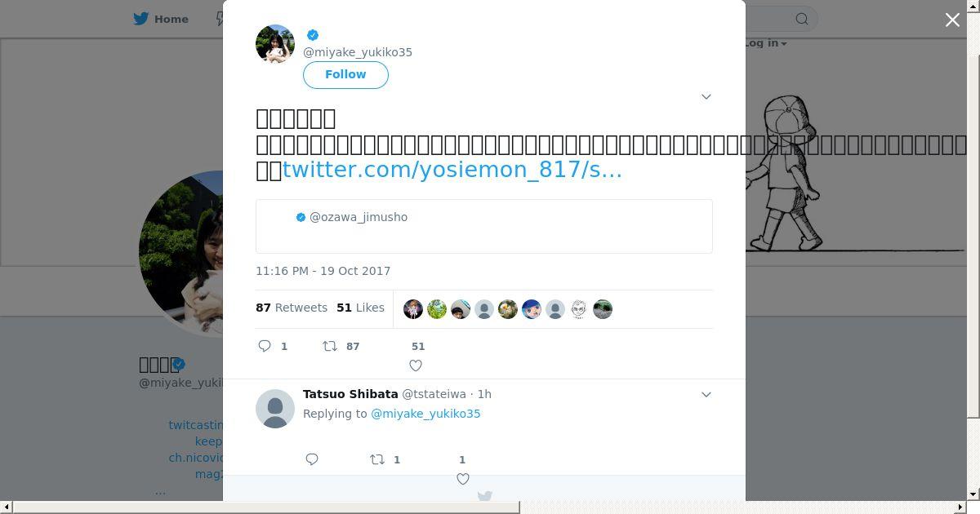The image size is (980, 514).
Task: Close the tweet overlay with X
Action: (x=952, y=20)
